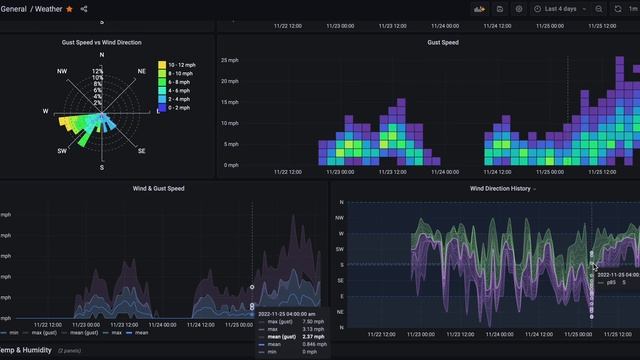640x360 pixels.
Task: Click the 10 - 12 mph yellow swatch
Action: 162,65
